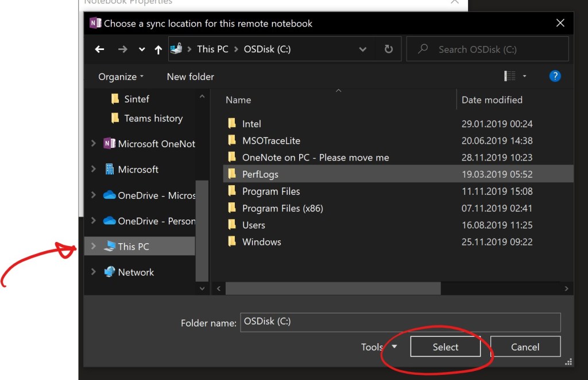Refresh the OSDisk (C:) folder view

(x=389, y=49)
